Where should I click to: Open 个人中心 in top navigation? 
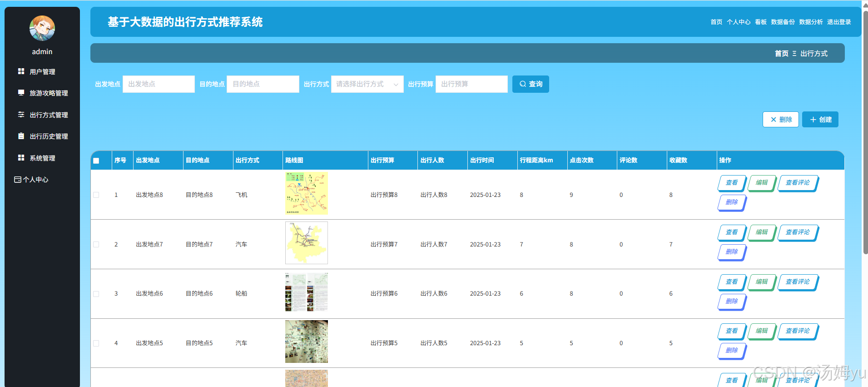click(739, 22)
